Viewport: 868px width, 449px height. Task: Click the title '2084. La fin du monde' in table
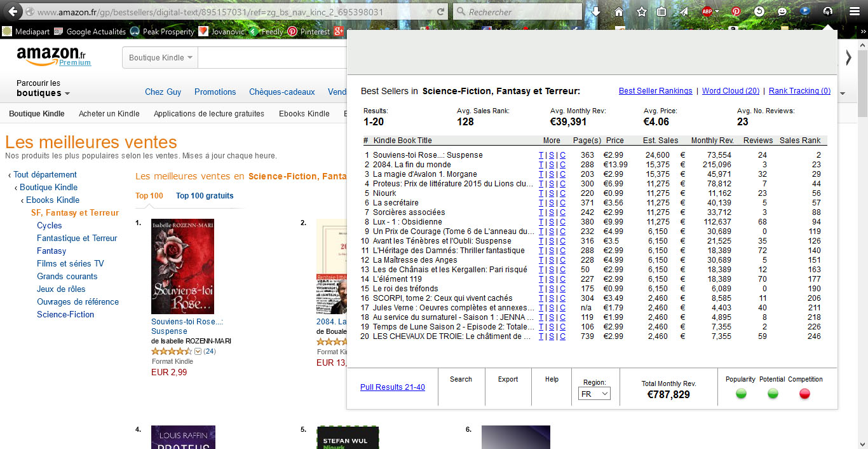[412, 165]
